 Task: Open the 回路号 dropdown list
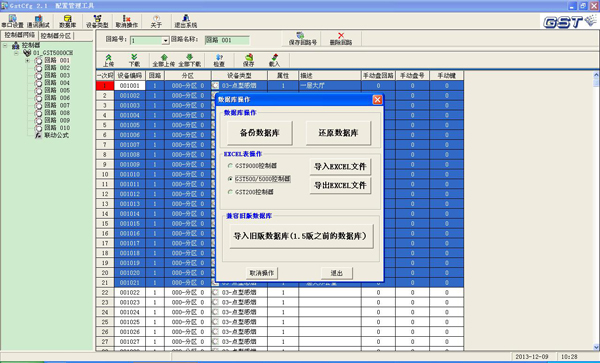165,41
